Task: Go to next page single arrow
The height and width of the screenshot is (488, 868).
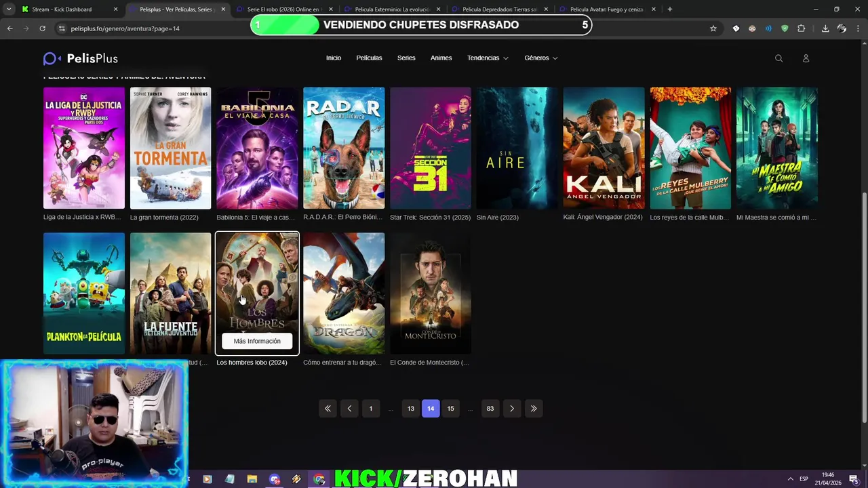Action: [512, 408]
